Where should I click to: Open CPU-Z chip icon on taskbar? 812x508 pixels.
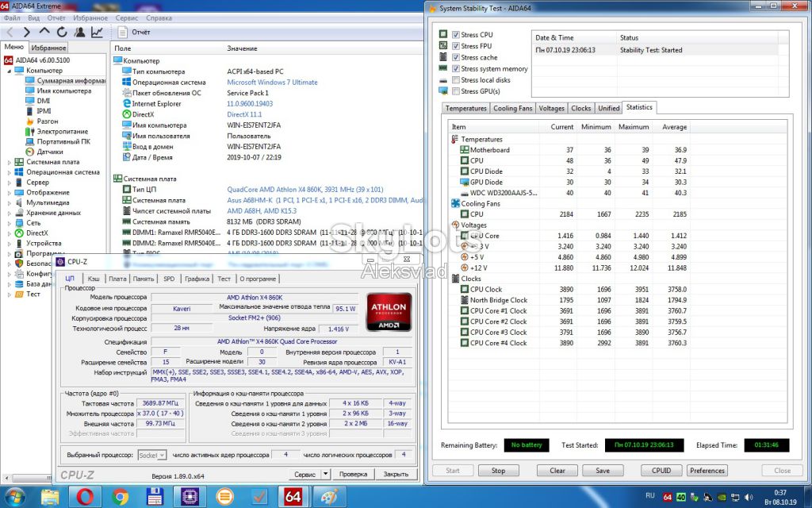190,497
